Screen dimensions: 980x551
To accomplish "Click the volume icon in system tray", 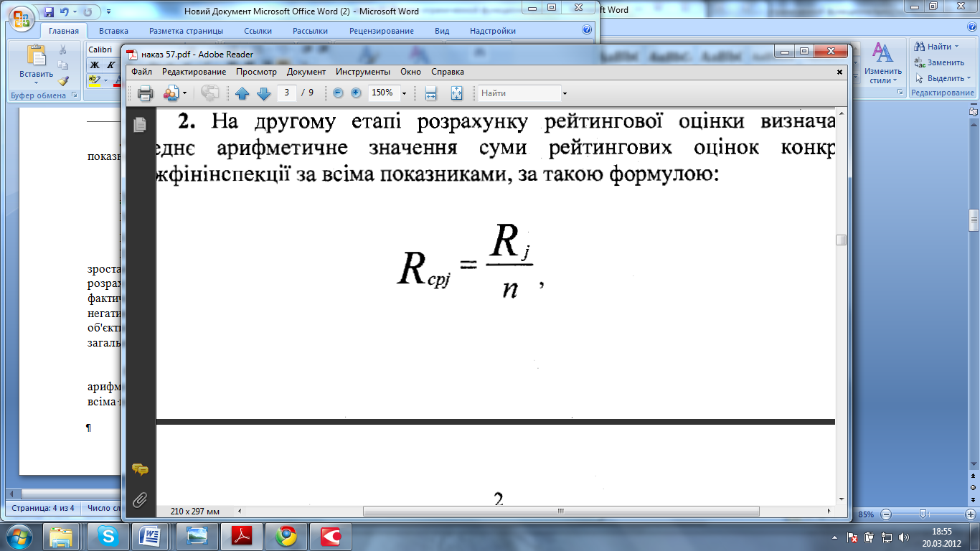I will click(903, 537).
